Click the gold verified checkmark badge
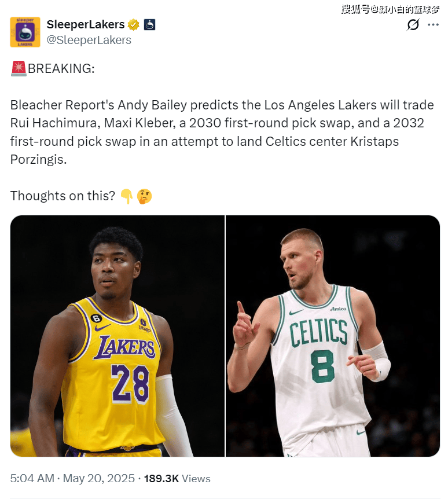The width and height of the screenshot is (448, 499). (x=133, y=24)
